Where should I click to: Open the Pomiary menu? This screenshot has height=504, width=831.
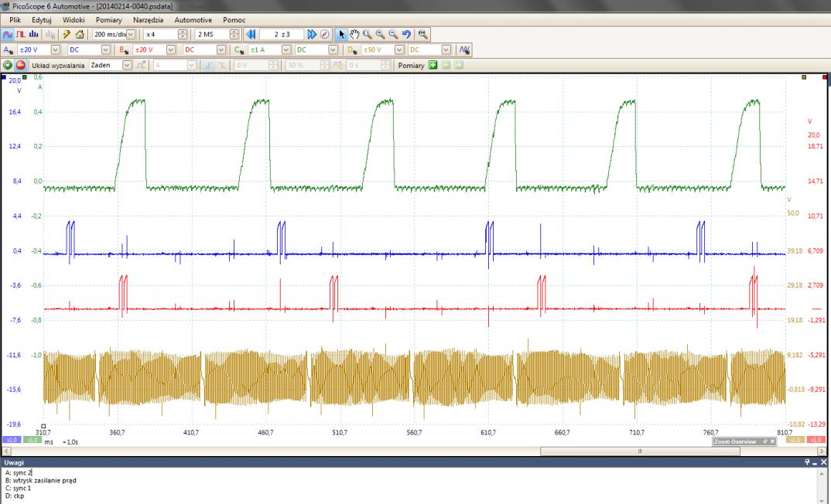coord(108,19)
